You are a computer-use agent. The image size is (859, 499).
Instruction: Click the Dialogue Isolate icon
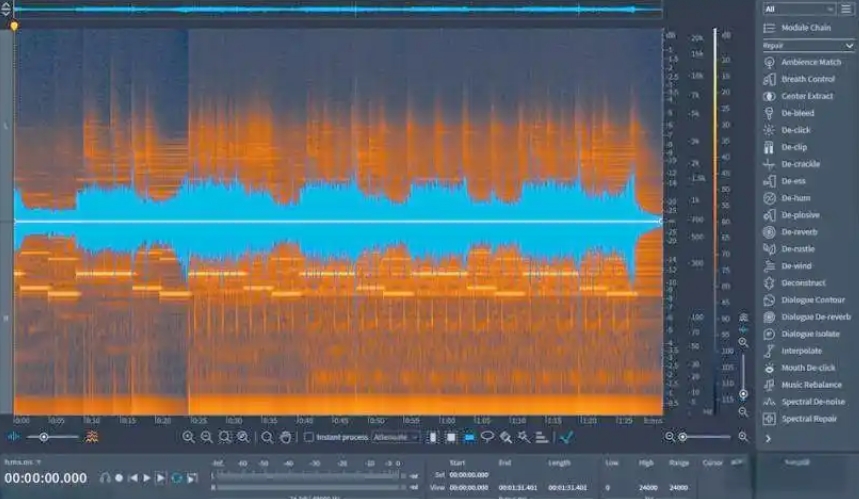pyautogui.click(x=769, y=334)
